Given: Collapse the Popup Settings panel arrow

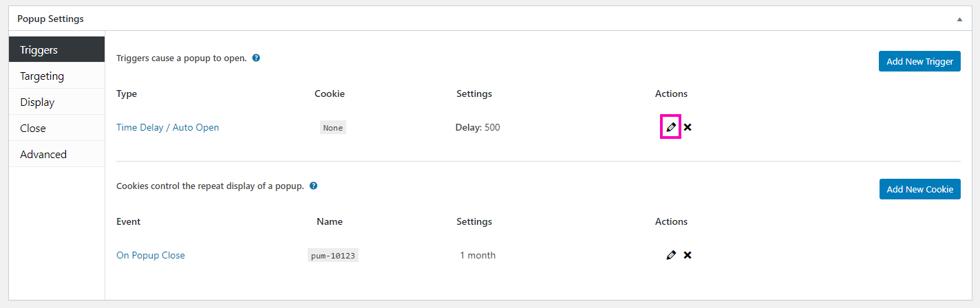Looking at the screenshot, I should click(x=959, y=19).
